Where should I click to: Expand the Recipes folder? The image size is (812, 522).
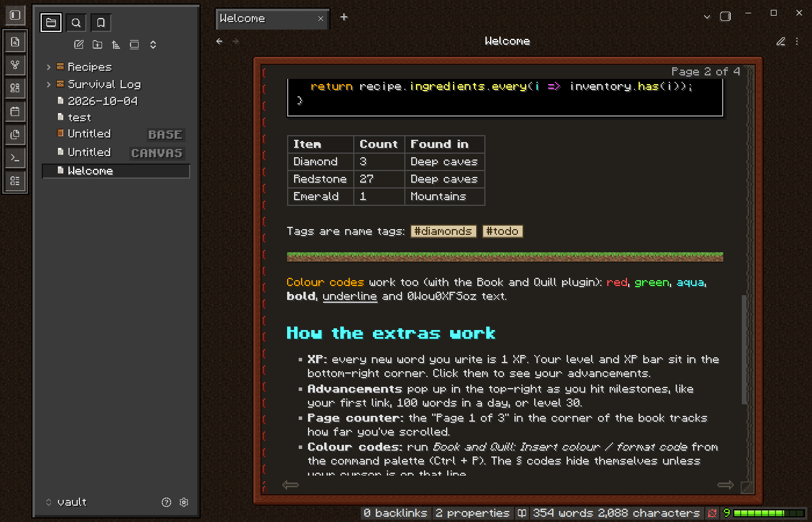pos(116,67)
